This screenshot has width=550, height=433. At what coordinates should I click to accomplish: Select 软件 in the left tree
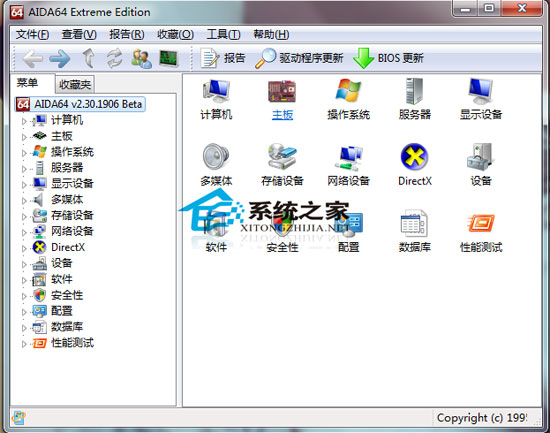62,279
